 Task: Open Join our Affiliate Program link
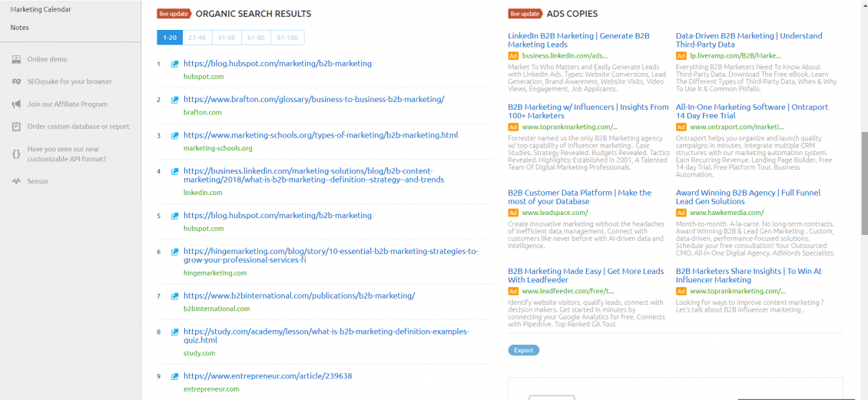click(x=68, y=104)
